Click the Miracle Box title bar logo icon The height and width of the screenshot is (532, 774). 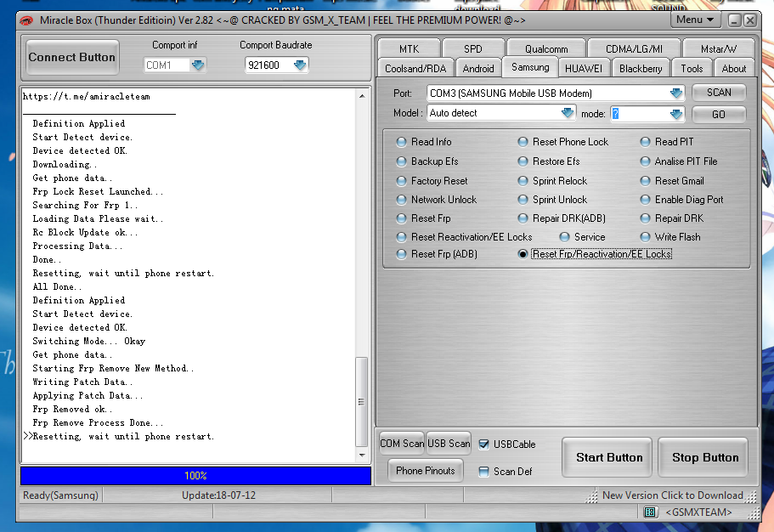click(26, 20)
